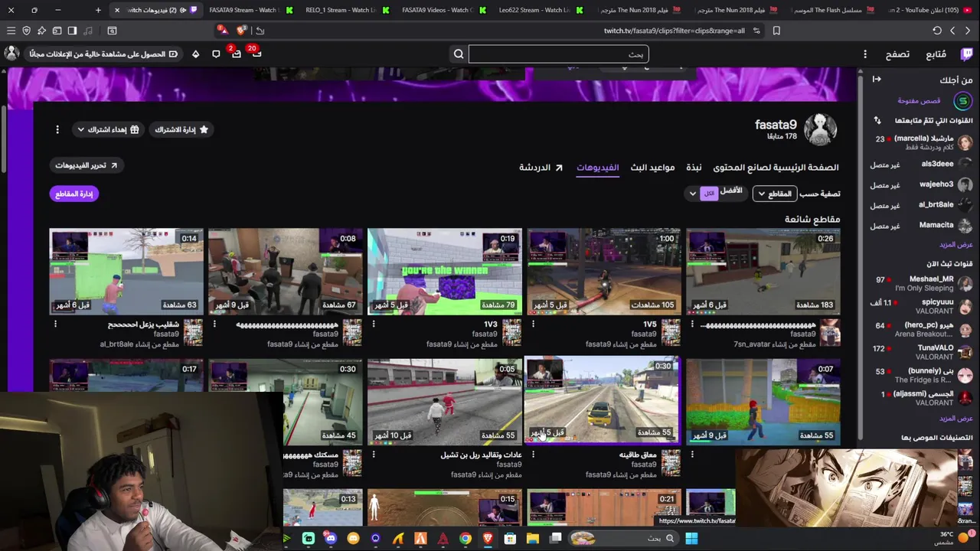Switch to the نبذة about tab
Screen dimensions: 980x551
pos(694,168)
